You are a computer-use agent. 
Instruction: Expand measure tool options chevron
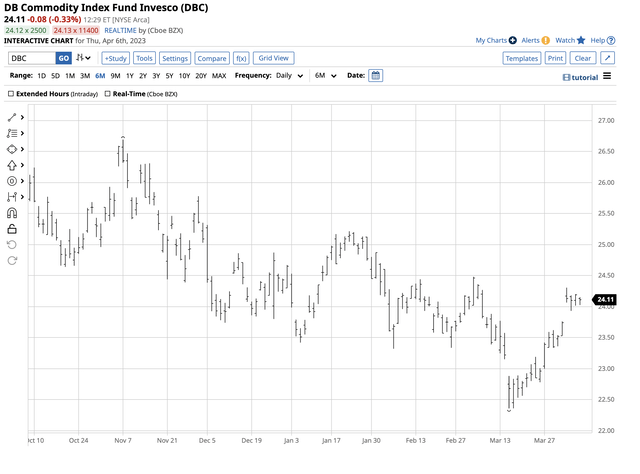(x=22, y=197)
